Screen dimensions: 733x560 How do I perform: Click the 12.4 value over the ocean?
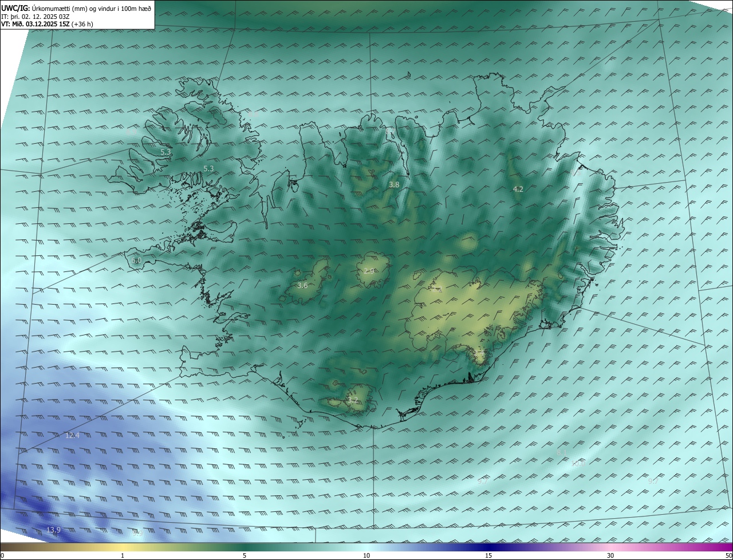pyautogui.click(x=72, y=436)
